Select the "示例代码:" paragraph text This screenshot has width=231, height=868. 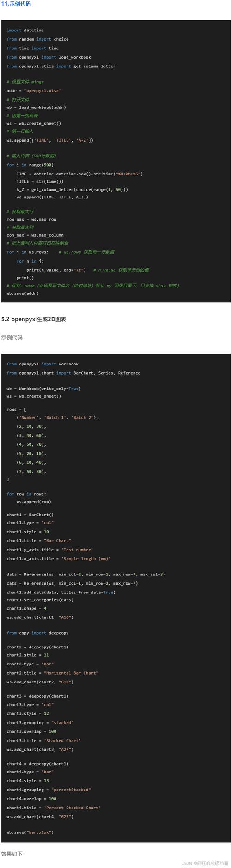click(x=13, y=337)
